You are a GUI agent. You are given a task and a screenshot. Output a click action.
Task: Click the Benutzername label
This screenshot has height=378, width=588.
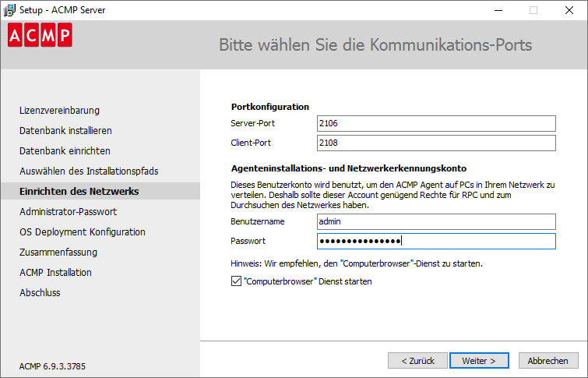258,221
